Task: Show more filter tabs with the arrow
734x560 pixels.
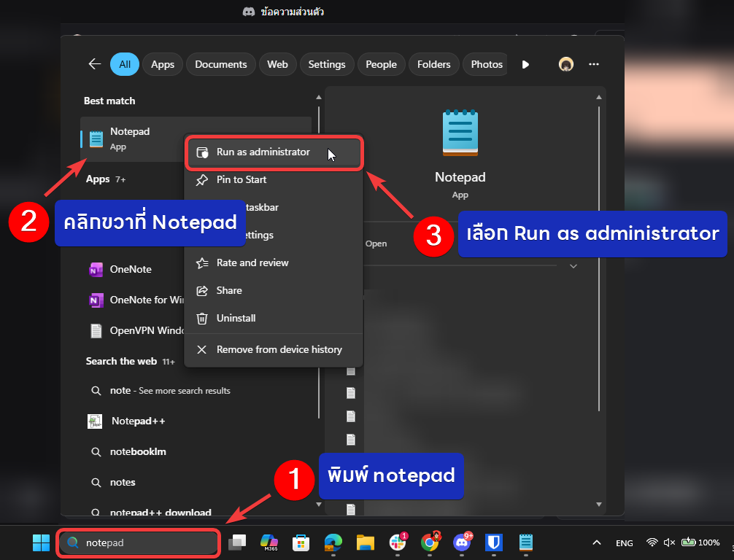Action: [525, 65]
